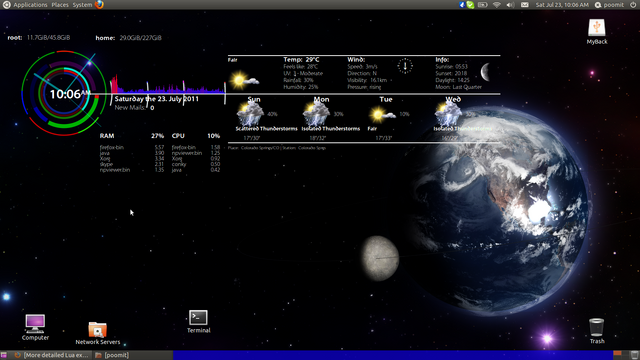
Task: Click the 'Saturday the 23. July 2011' date text
Action: point(157,99)
